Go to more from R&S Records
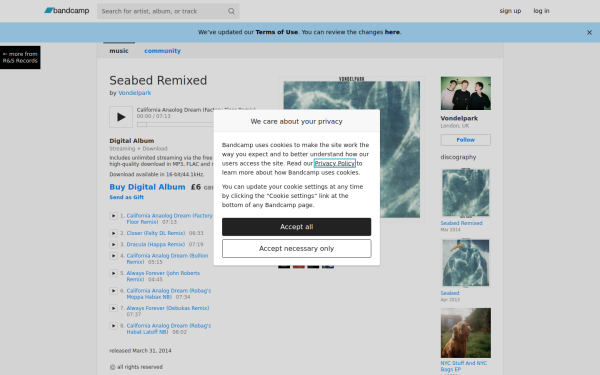This screenshot has height=375, width=600. tap(20, 57)
